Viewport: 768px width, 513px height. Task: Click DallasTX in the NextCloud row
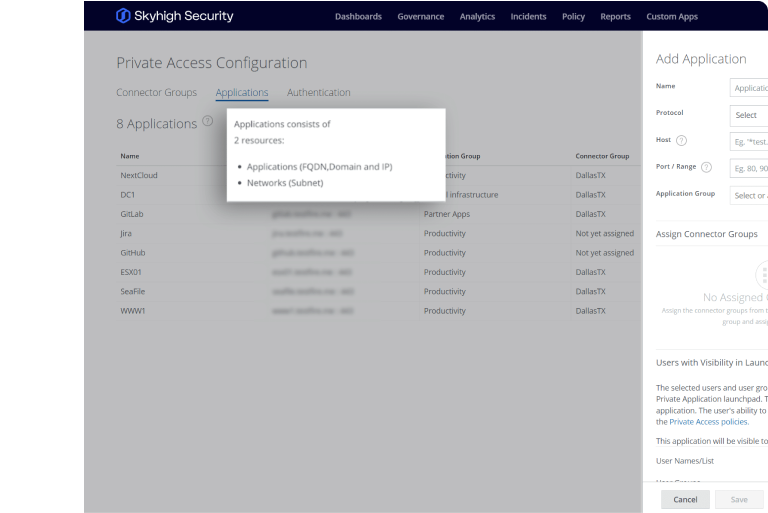(x=590, y=175)
